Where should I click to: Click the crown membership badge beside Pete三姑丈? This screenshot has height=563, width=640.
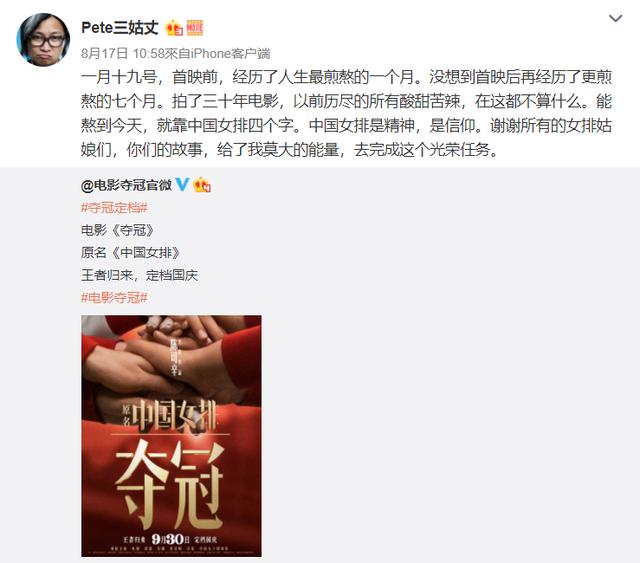[x=174, y=28]
